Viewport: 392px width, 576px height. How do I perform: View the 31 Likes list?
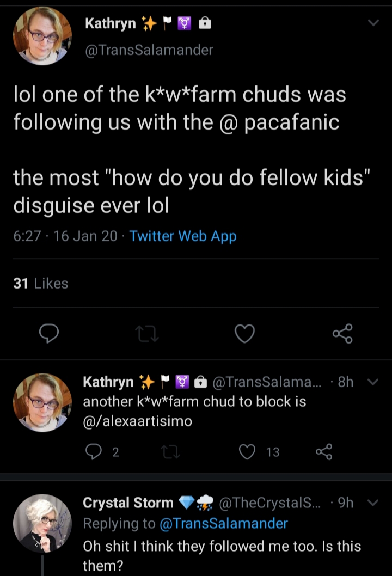41,283
